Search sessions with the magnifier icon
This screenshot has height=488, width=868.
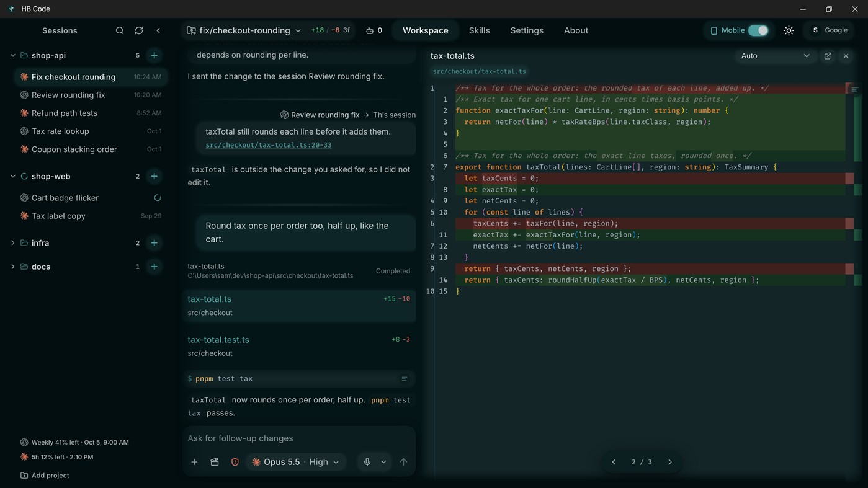tap(120, 30)
